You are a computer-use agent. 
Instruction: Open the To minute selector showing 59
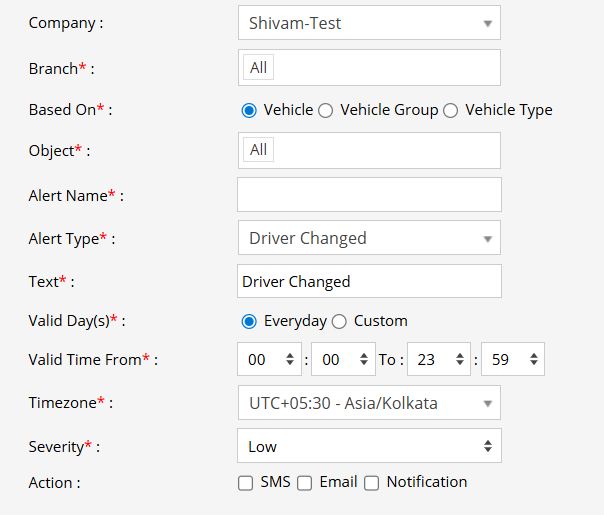tap(512, 359)
